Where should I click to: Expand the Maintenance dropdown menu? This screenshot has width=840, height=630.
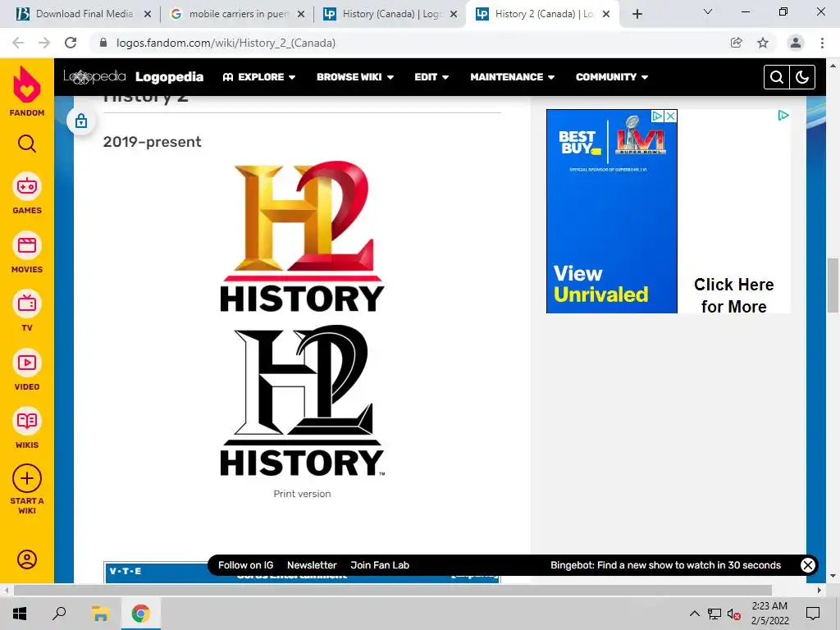512,77
